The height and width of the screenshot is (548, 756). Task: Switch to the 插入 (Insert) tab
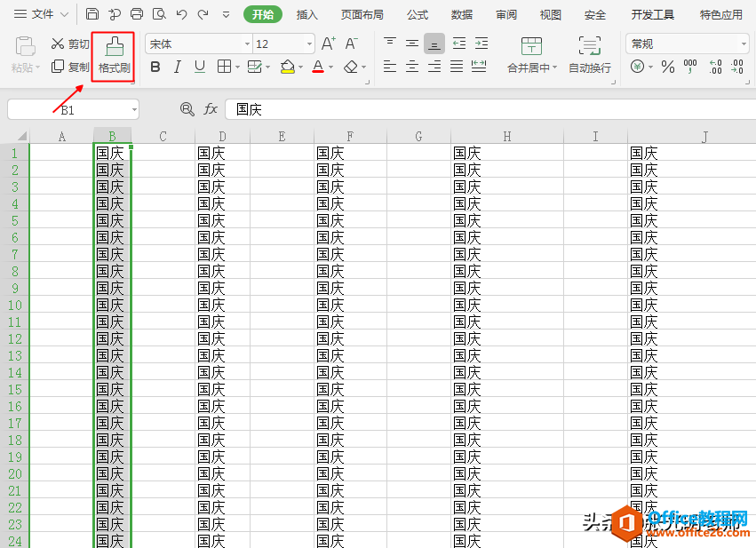pyautogui.click(x=306, y=14)
